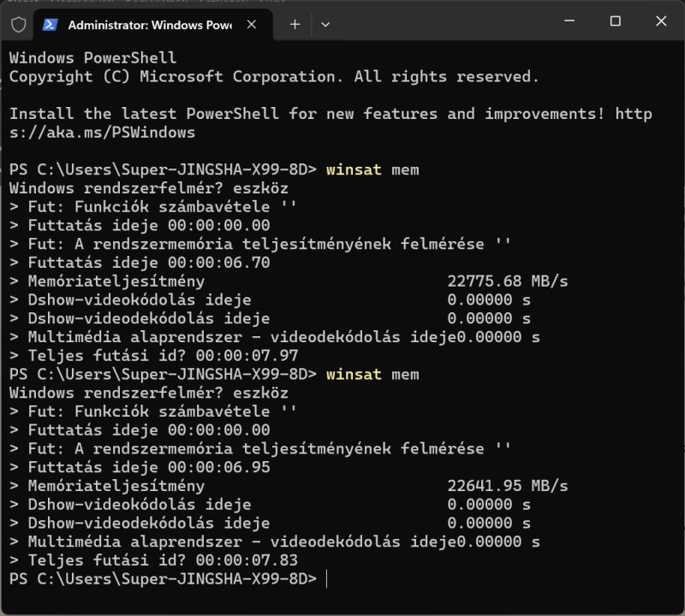
Task: Click the first winsat mem command text
Action: point(372,169)
